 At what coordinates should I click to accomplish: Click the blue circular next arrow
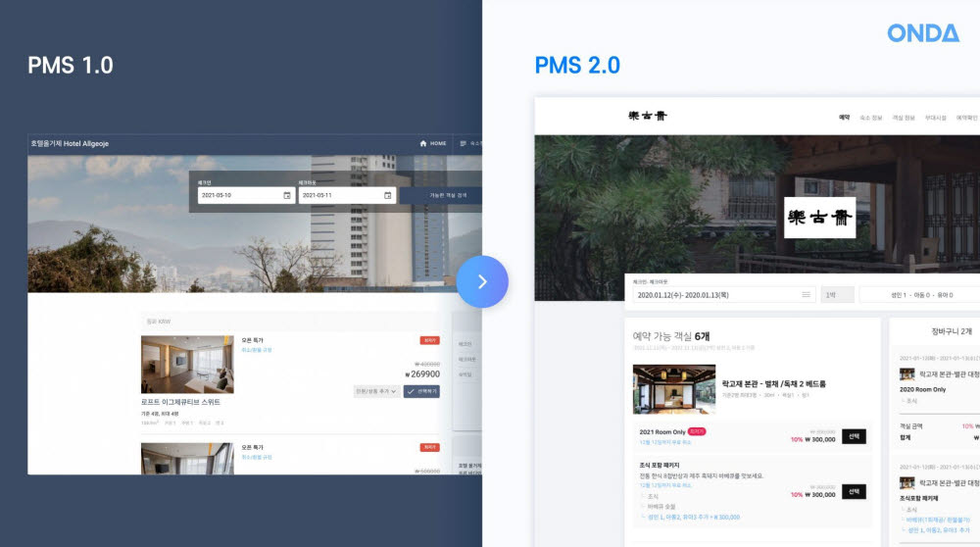tap(482, 282)
